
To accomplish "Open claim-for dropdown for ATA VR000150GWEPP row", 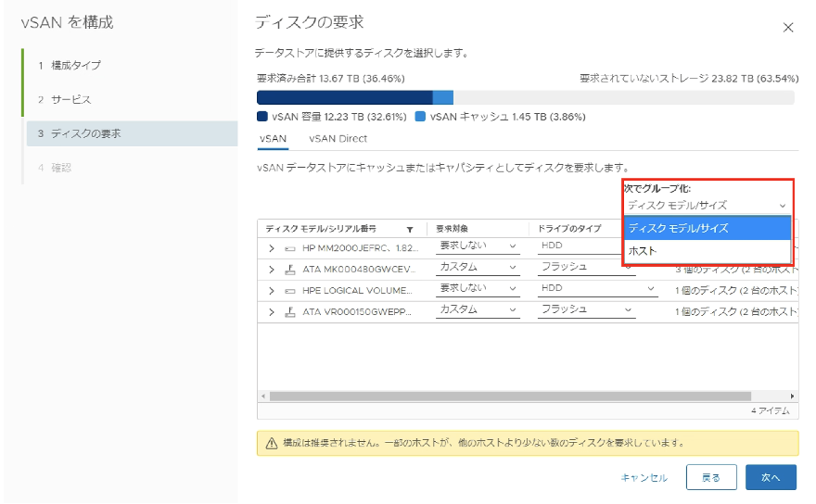I will tap(478, 310).
